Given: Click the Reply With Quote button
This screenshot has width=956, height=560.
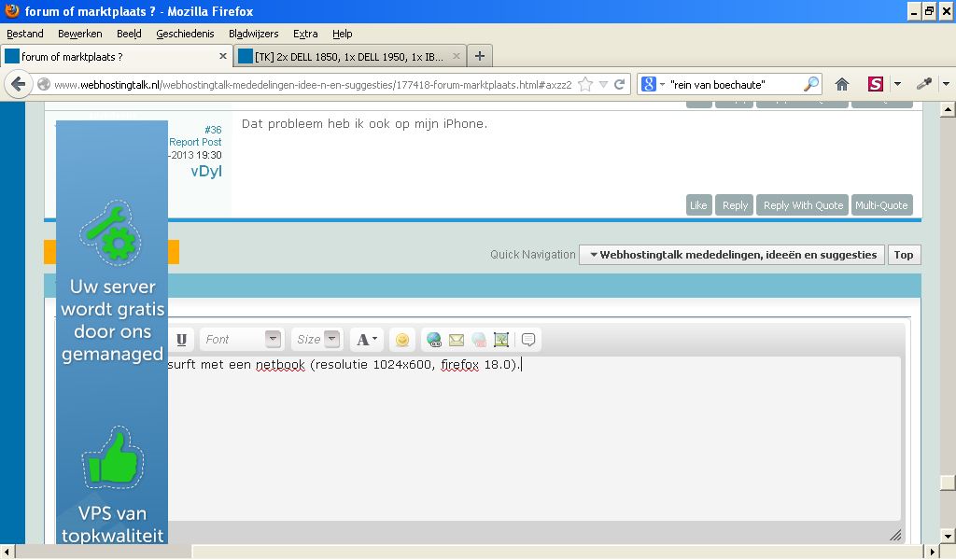Looking at the screenshot, I should (x=803, y=205).
